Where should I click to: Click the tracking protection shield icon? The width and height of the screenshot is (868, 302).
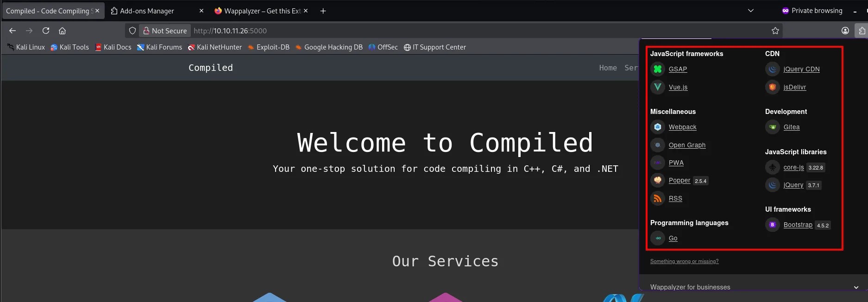(x=132, y=31)
